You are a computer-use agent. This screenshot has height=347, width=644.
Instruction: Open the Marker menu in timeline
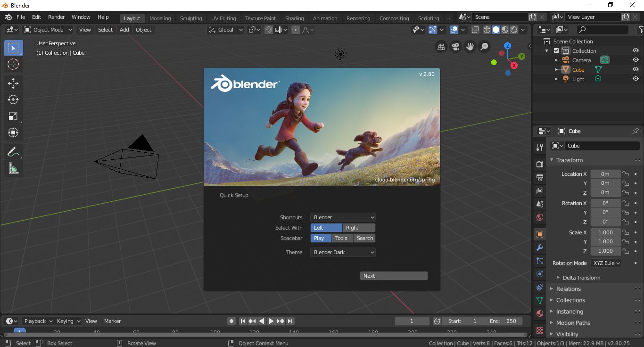click(x=112, y=321)
